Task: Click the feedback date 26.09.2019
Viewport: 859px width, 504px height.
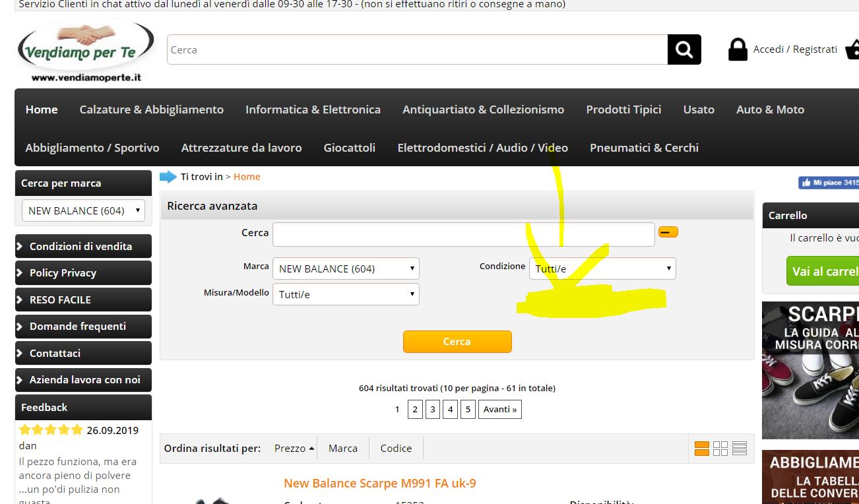Action: (113, 431)
